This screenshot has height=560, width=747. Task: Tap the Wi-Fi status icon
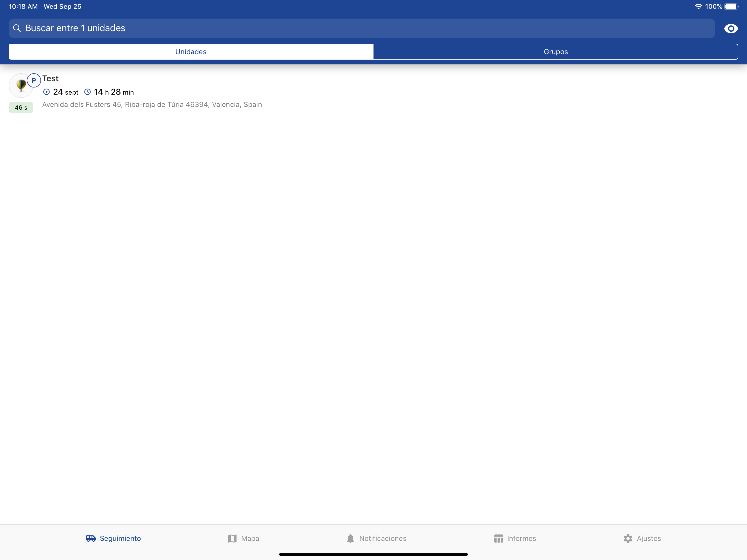698,6
